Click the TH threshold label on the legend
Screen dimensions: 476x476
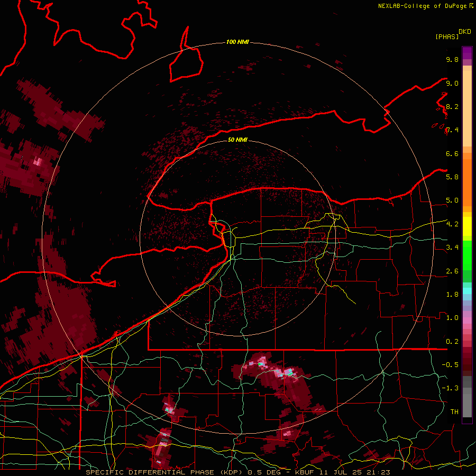454,412
